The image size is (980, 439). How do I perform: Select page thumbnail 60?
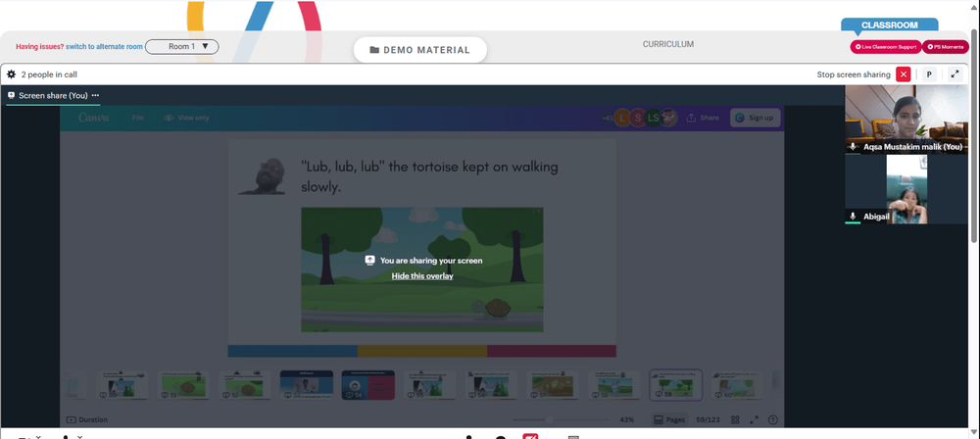(738, 385)
